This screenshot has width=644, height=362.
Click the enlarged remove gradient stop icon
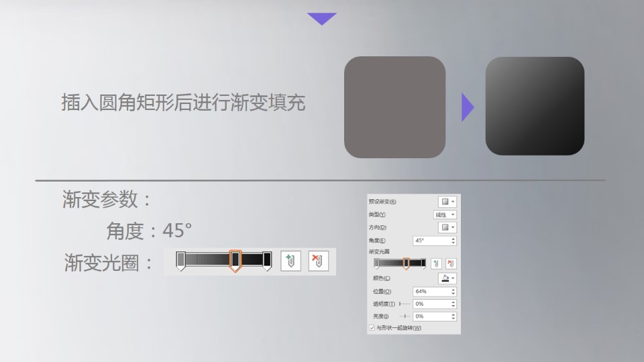point(318,261)
